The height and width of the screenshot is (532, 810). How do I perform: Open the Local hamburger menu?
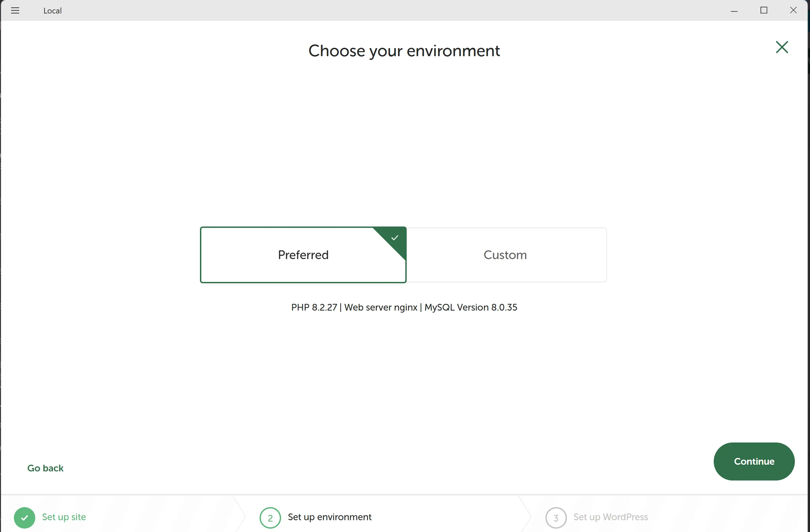click(x=15, y=10)
